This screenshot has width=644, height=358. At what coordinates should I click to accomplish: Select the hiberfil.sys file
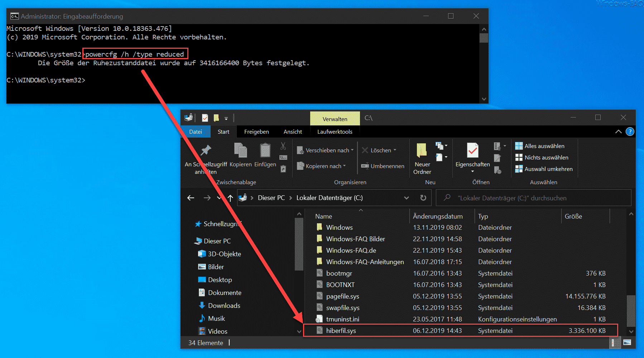461,330
